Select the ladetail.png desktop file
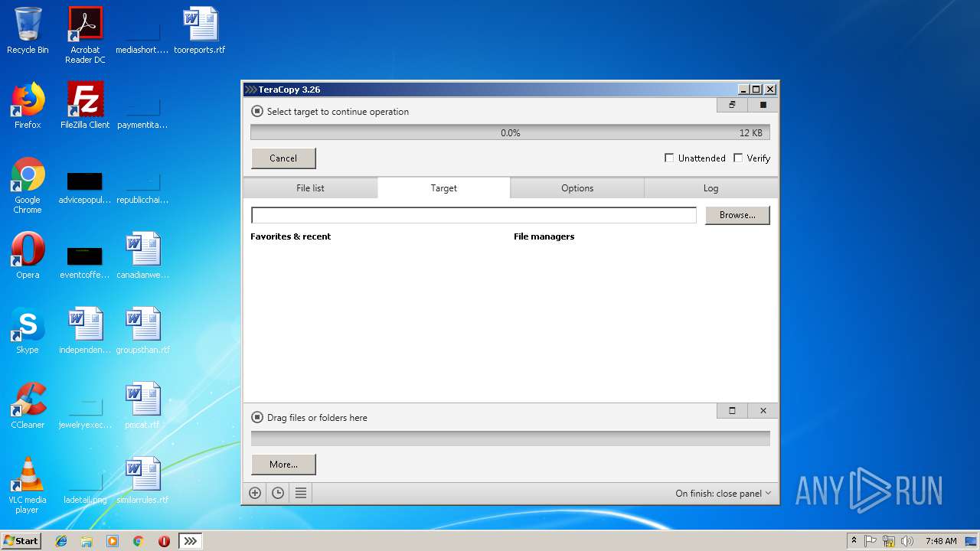The height and width of the screenshot is (551, 980). pyautogui.click(x=85, y=487)
